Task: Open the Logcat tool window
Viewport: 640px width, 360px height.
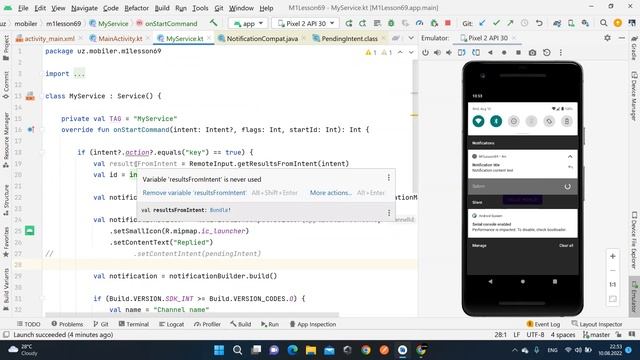Action: point(171,324)
